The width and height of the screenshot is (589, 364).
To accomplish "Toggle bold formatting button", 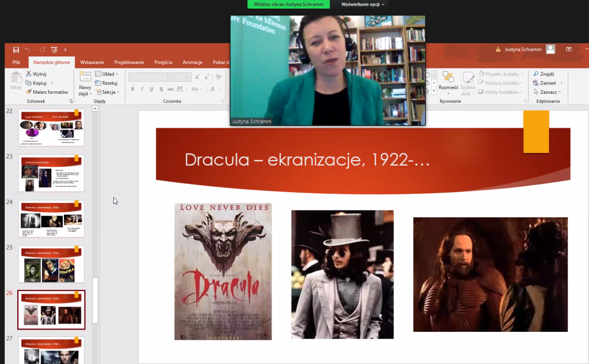I will pos(133,89).
